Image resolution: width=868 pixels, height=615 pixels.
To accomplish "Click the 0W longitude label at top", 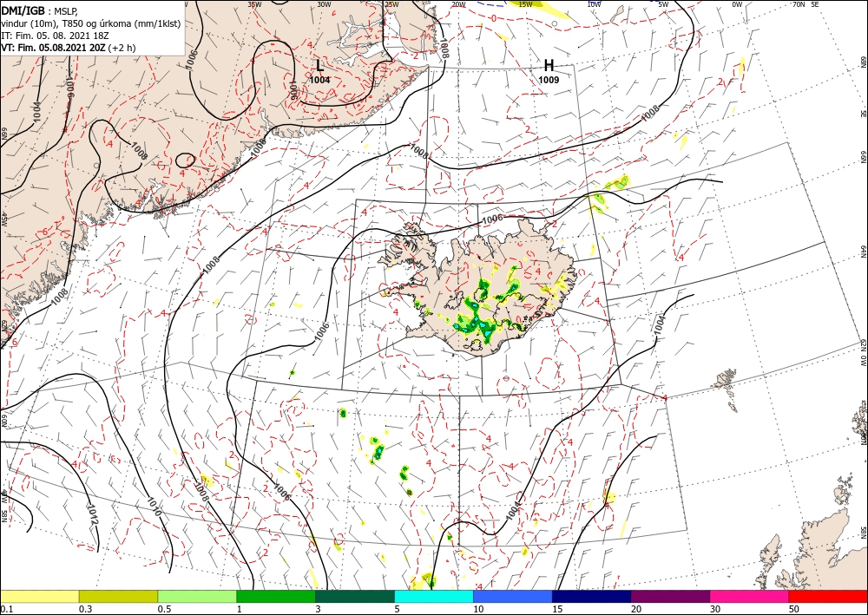I will point(737,4).
